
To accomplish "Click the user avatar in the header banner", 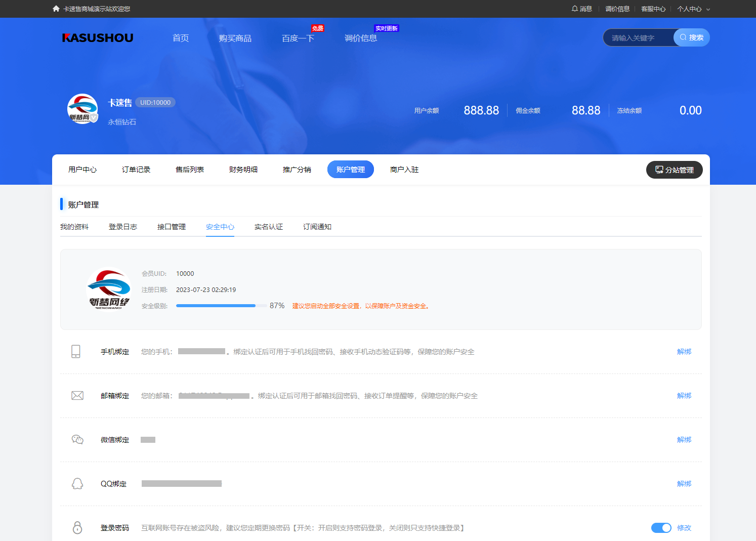I will coord(82,109).
